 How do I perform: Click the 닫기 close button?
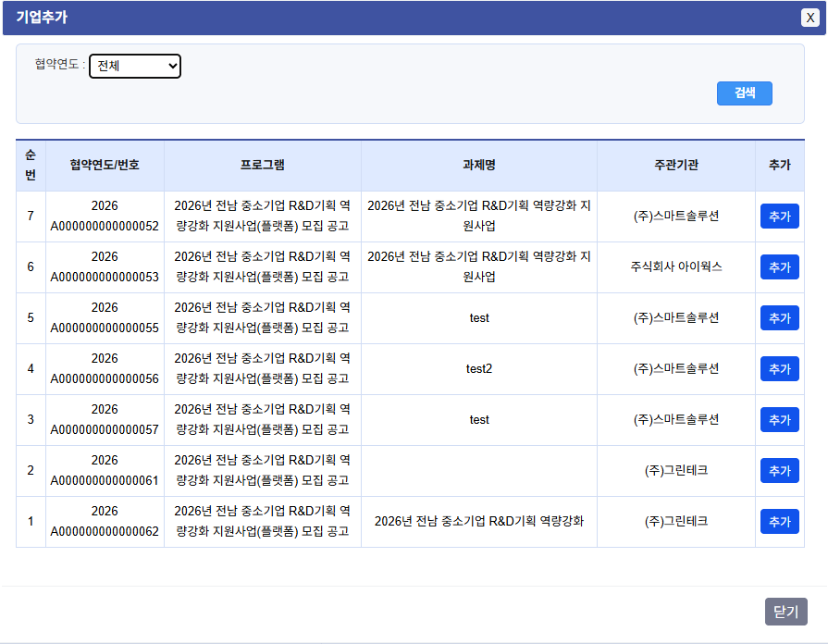pyautogui.click(x=785, y=612)
